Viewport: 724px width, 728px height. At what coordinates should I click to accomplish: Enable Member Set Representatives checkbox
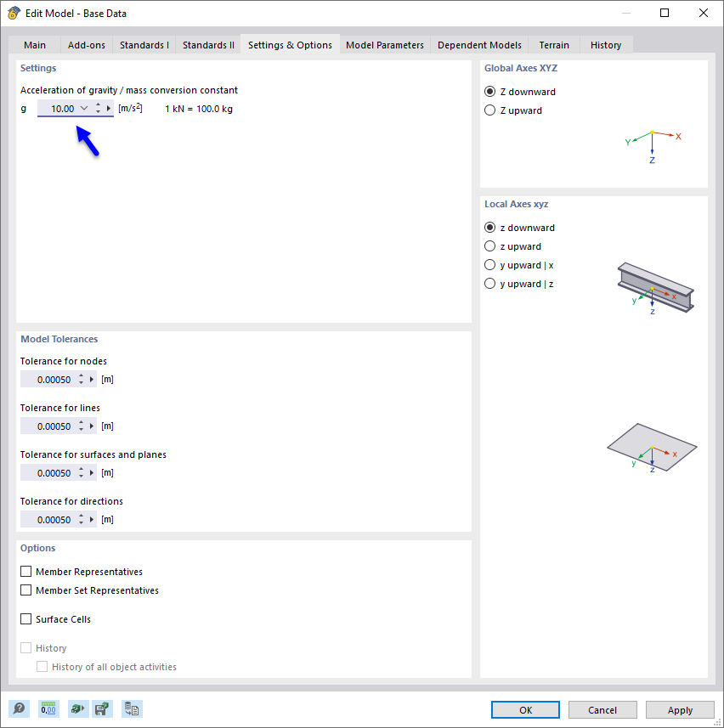[x=26, y=590]
